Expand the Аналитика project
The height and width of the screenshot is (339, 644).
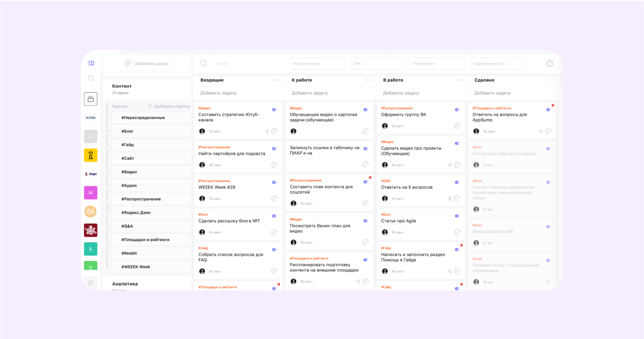pos(147,284)
